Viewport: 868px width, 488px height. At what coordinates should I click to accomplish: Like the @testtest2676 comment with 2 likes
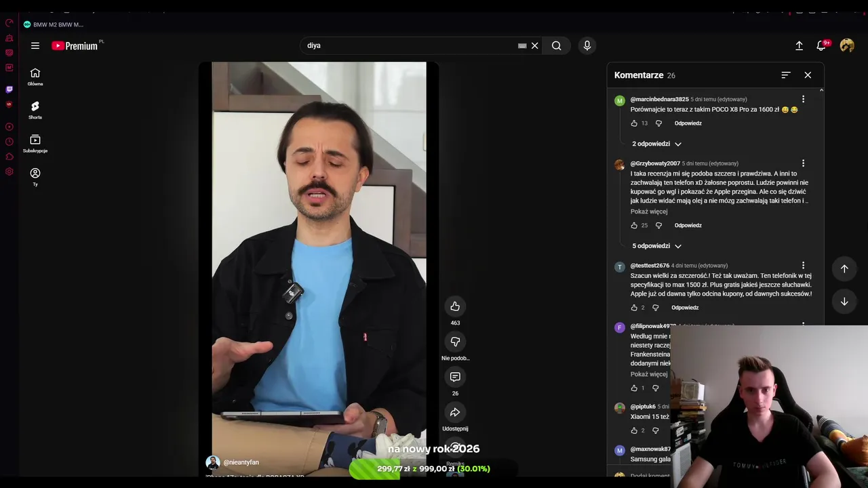634,308
